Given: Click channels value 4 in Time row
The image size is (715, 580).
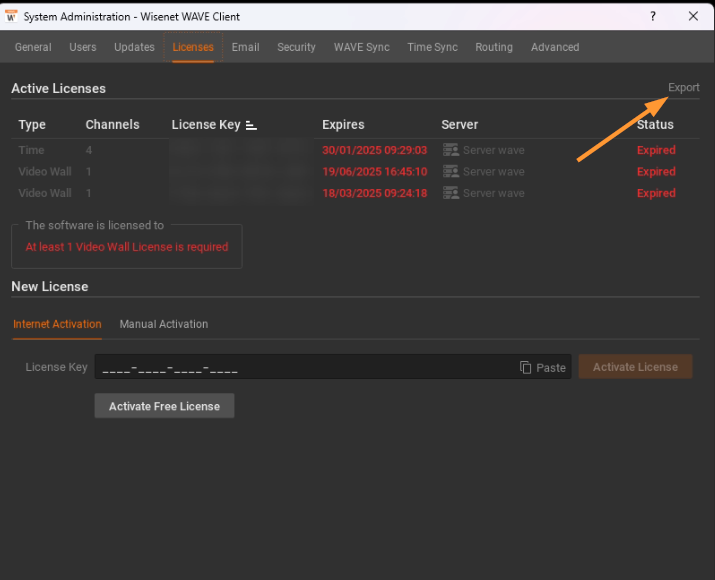Looking at the screenshot, I should tap(89, 150).
